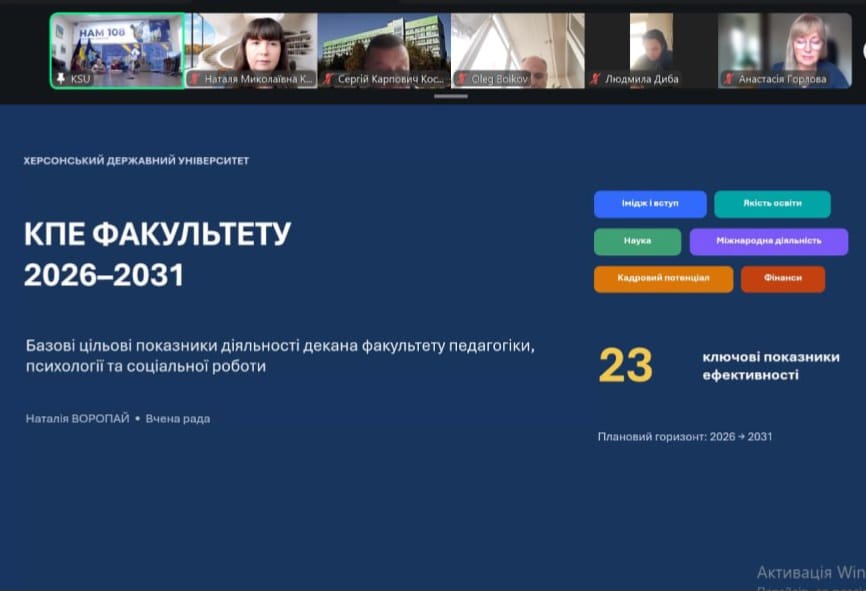Click the Oleg Boikov video tile
The width and height of the screenshot is (866, 591).
518,50
